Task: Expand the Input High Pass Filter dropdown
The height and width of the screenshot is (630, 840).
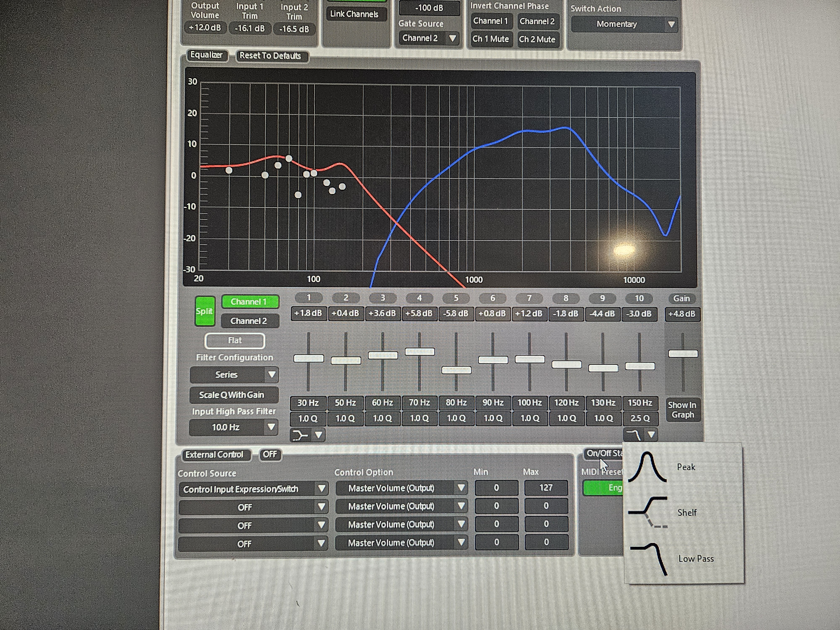Action: pyautogui.click(x=234, y=427)
